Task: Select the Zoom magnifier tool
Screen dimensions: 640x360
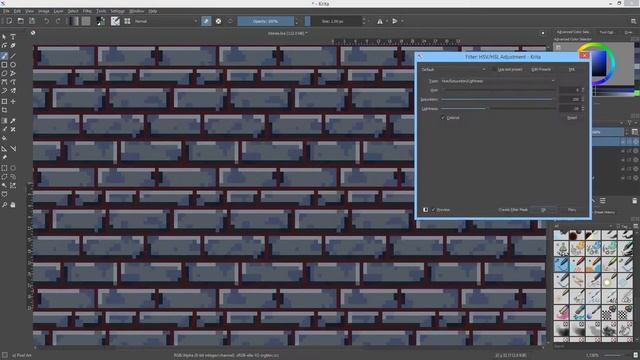Action: [x=4, y=205]
